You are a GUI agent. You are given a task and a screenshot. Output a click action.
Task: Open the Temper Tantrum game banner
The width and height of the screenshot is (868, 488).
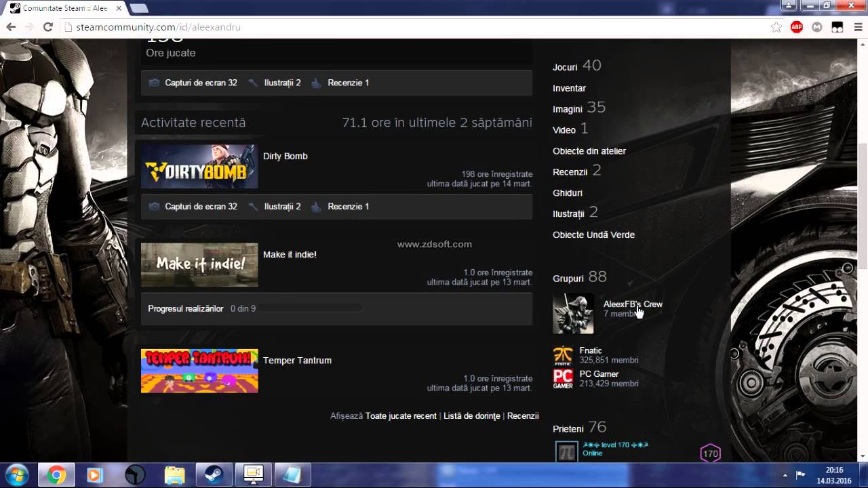199,371
